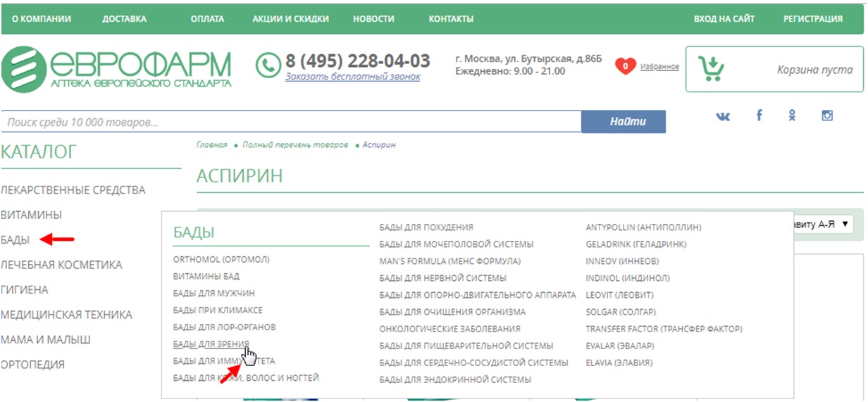
Task: Click БАДы для нервной системы link
Action: point(442,278)
